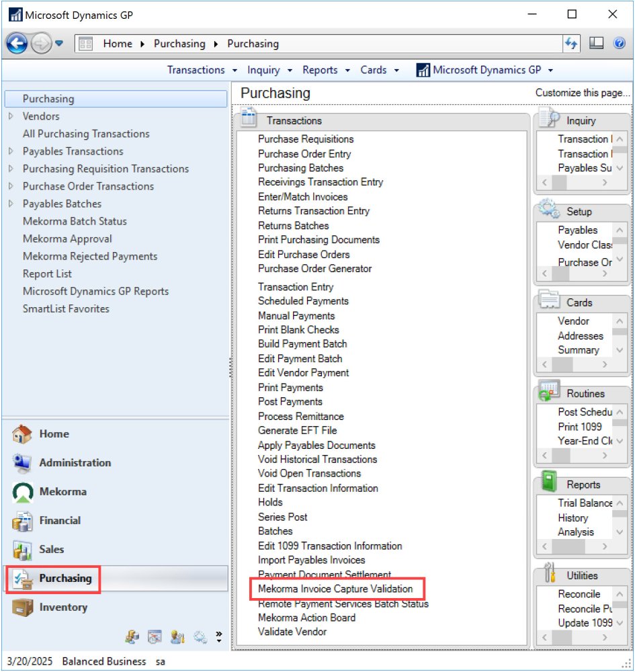Expand Purchasing Requisition Transactions node
635x672 pixels.
tap(11, 169)
